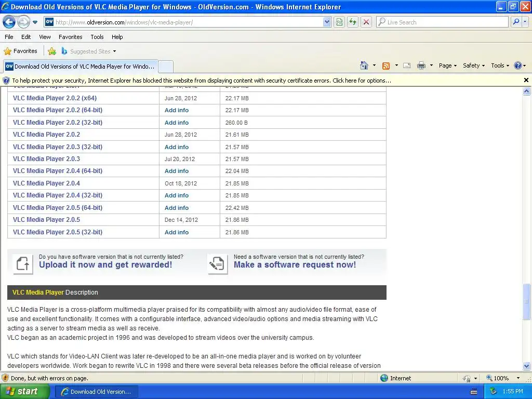Click the upload document icon
Image resolution: width=532 pixels, height=399 pixels.
tap(23, 263)
